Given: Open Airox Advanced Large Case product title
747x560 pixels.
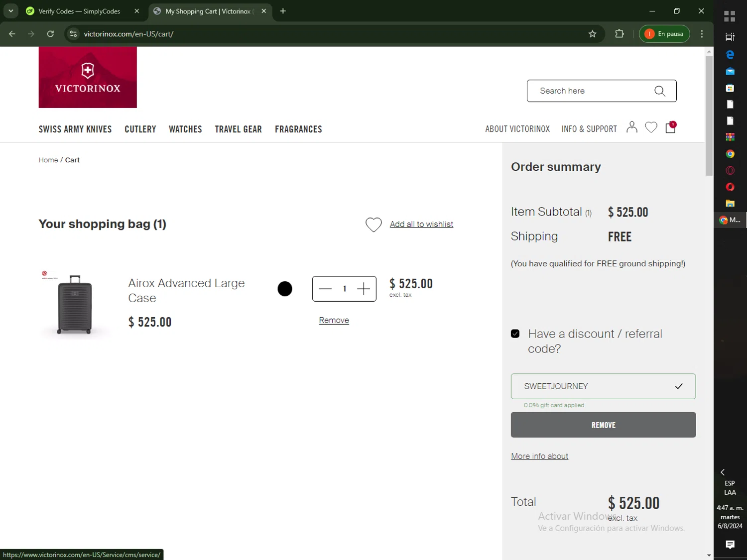Looking at the screenshot, I should (186, 291).
